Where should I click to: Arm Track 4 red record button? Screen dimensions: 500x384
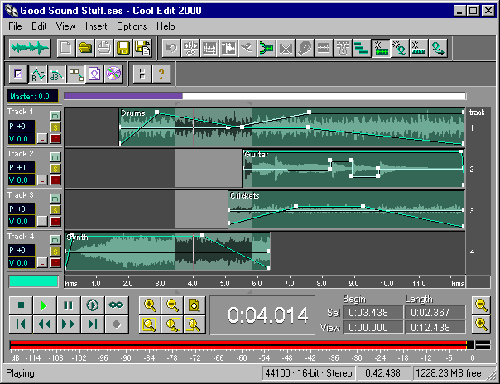(55, 263)
